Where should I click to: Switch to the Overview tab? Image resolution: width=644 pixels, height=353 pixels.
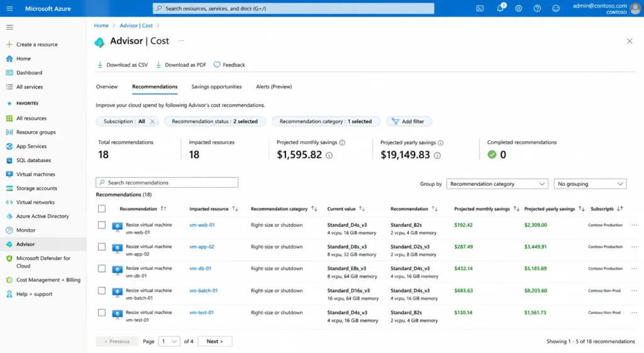(107, 87)
